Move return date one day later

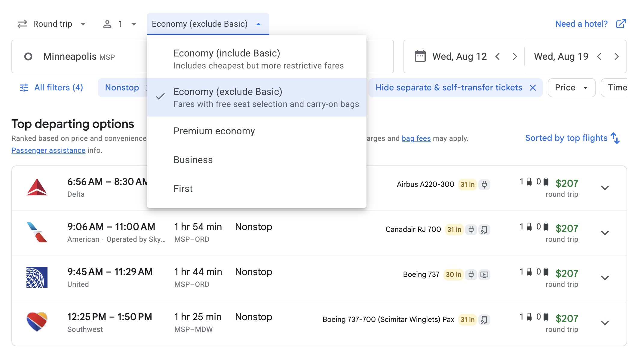tap(617, 56)
